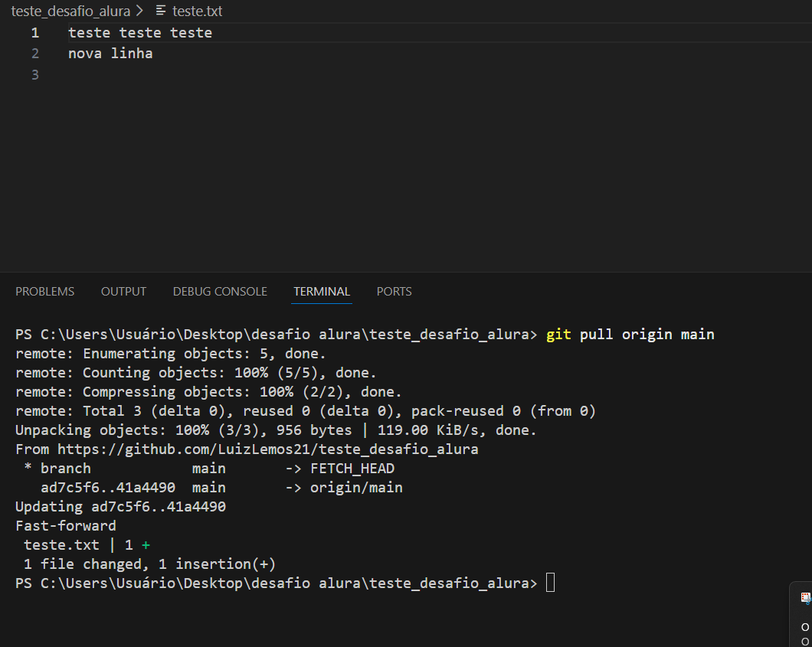
Task: Click editor line number 1
Action: pyautogui.click(x=34, y=33)
